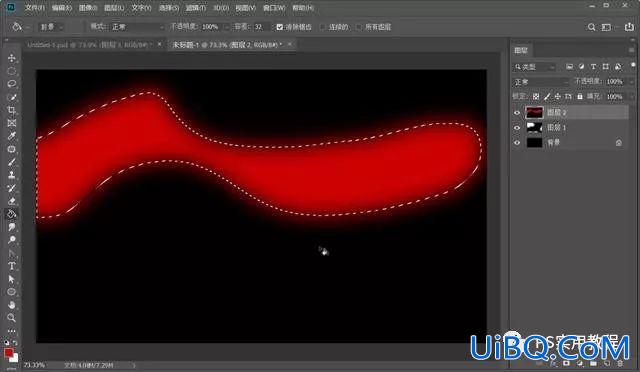Select the Move tool
The width and height of the screenshot is (640, 372).
(x=11, y=58)
